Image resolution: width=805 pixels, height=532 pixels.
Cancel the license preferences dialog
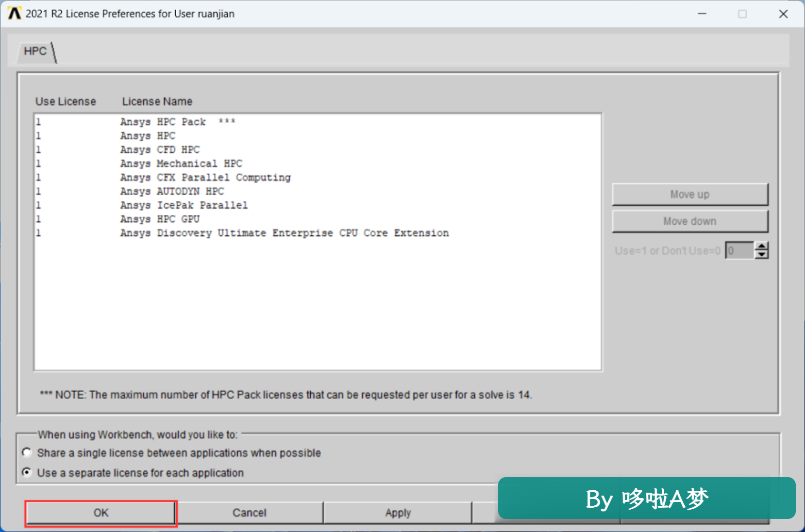click(250, 513)
